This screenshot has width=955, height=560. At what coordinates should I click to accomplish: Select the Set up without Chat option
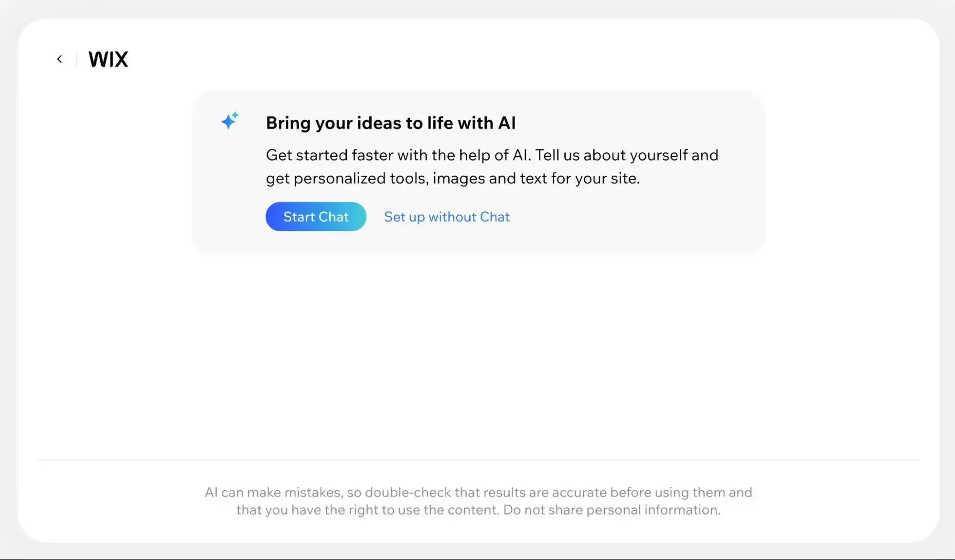pos(446,217)
